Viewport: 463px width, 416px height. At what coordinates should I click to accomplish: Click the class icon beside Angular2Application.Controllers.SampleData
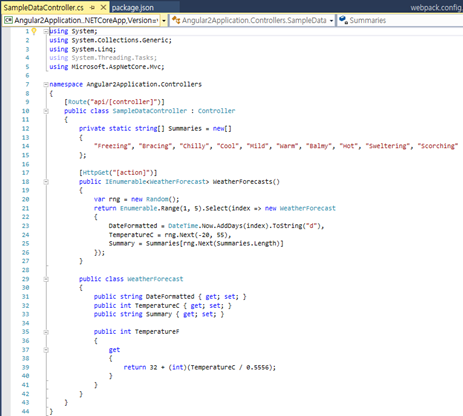pos(176,20)
